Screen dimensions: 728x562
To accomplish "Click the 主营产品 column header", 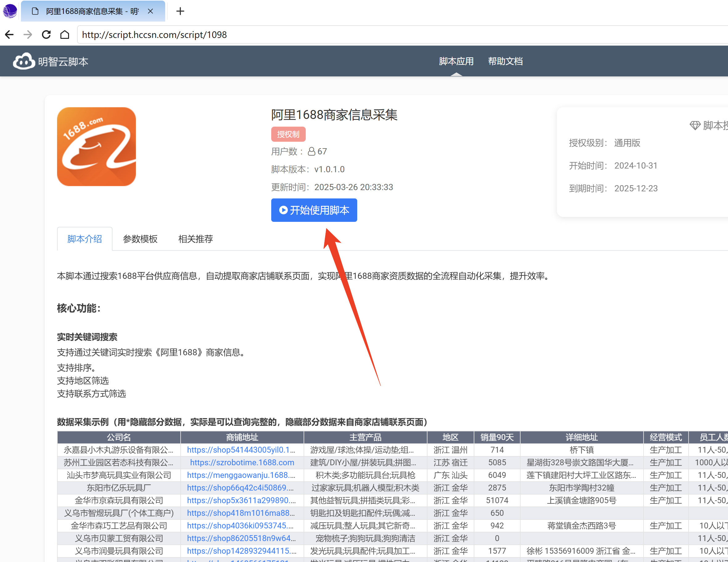I will point(365,437).
